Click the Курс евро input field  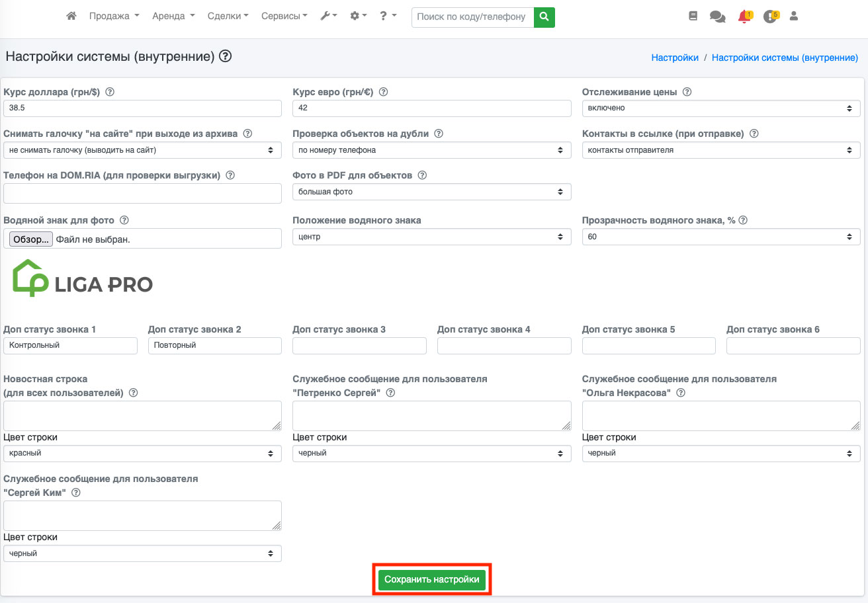(x=431, y=108)
